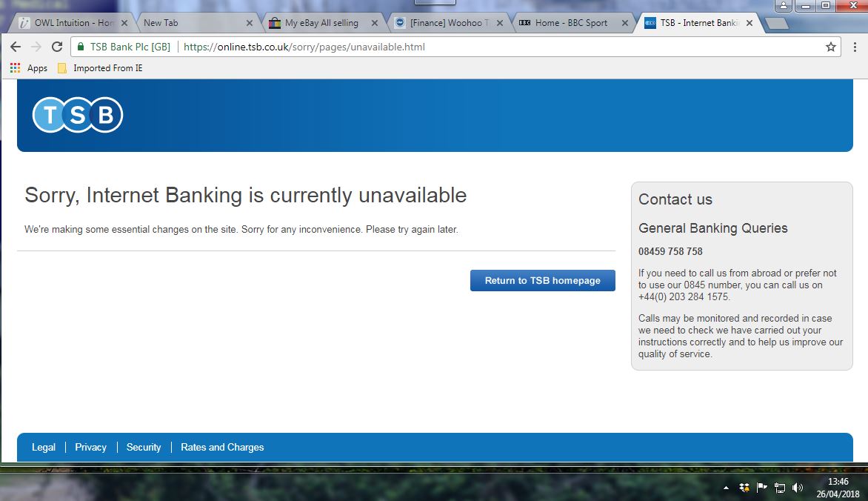Open the Legal footer link
868x501 pixels.
point(44,447)
